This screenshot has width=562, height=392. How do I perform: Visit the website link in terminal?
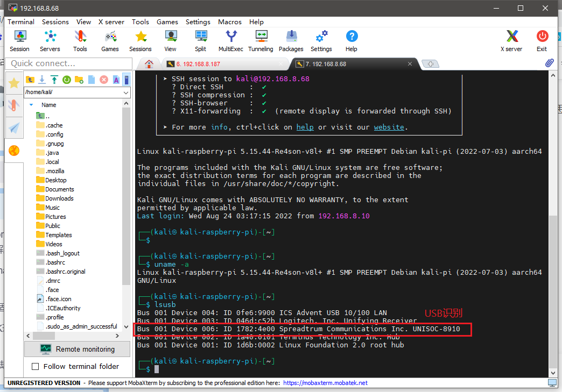(389, 127)
